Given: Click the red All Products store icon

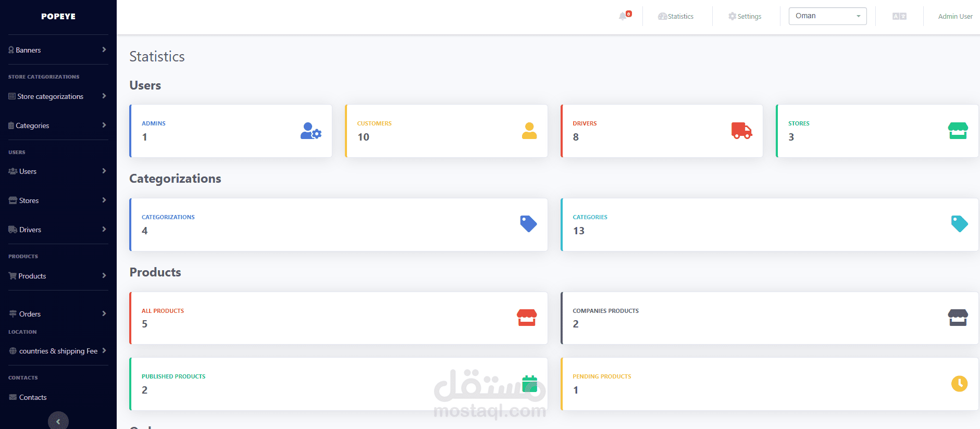Looking at the screenshot, I should (527, 318).
